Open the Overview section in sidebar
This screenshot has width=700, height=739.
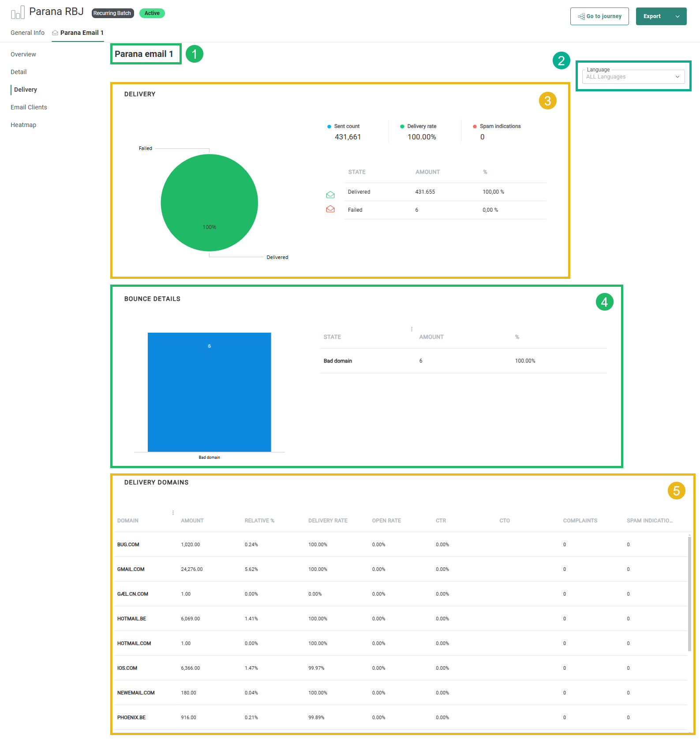(x=23, y=54)
